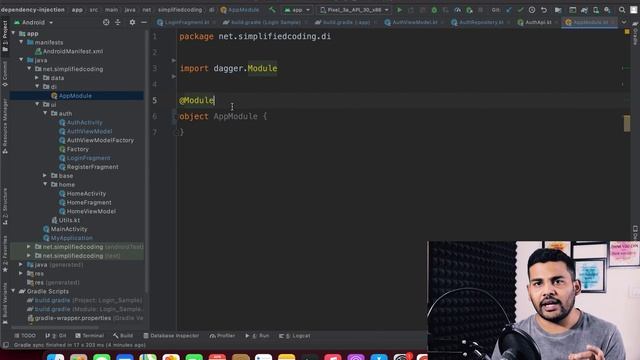Image resolution: width=640 pixels, height=360 pixels.
Task: Switch to AuthRepository.kt editor tab
Action: 478,22
